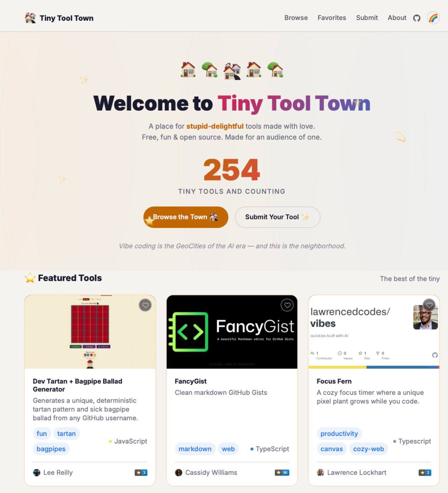Screen dimensions: 448x493
Task: Filter by the tartan tag
Action: coord(67,434)
